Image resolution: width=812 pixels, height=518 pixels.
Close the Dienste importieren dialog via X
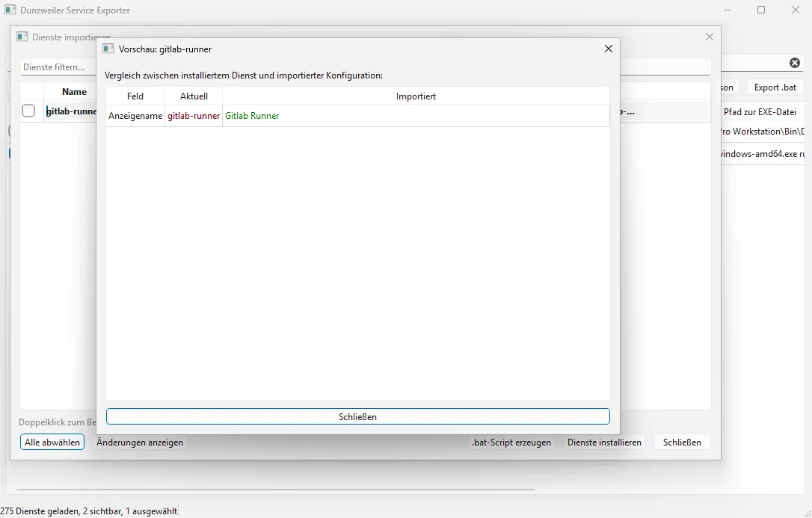click(x=709, y=37)
